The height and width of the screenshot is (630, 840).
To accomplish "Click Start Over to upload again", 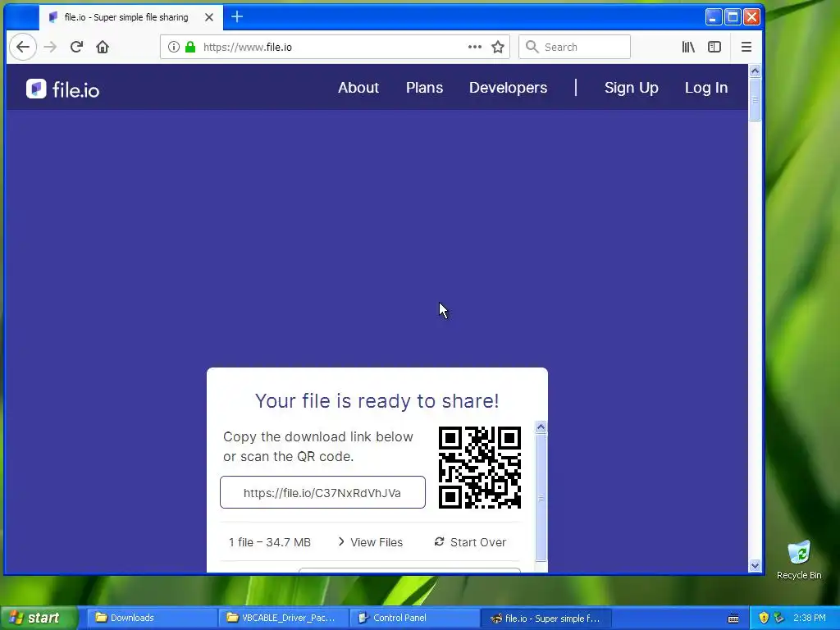I will pyautogui.click(x=470, y=542).
